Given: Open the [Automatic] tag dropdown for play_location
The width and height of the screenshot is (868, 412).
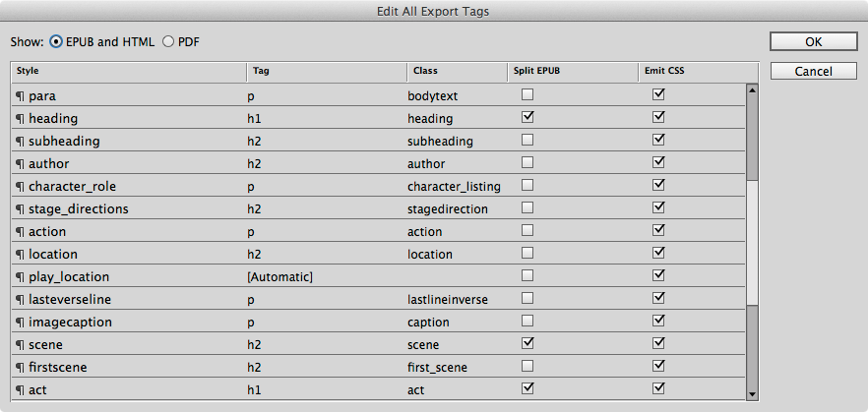Looking at the screenshot, I should pos(280,276).
